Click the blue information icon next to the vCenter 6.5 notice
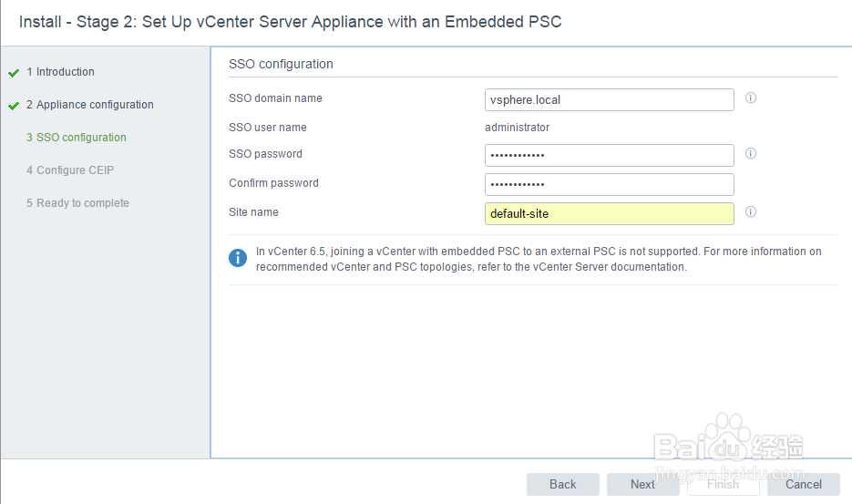 [238, 258]
